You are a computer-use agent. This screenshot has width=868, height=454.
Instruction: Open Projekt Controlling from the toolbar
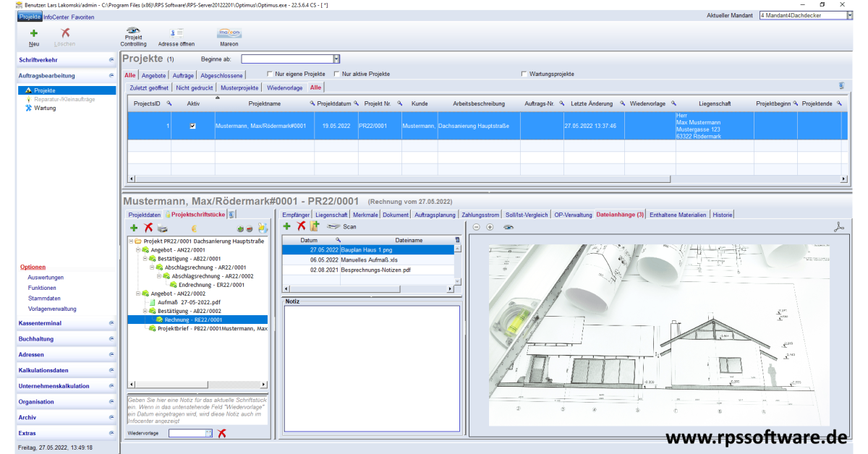coord(133,32)
